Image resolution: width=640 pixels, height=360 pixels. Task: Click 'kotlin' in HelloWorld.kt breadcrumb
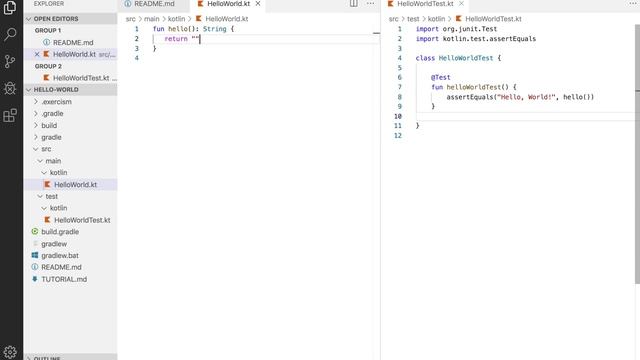coord(176,19)
